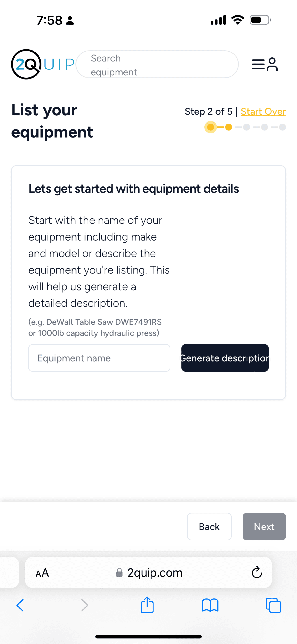The height and width of the screenshot is (644, 297).
Task: Open the hamburger user menu icon
Action: [265, 65]
